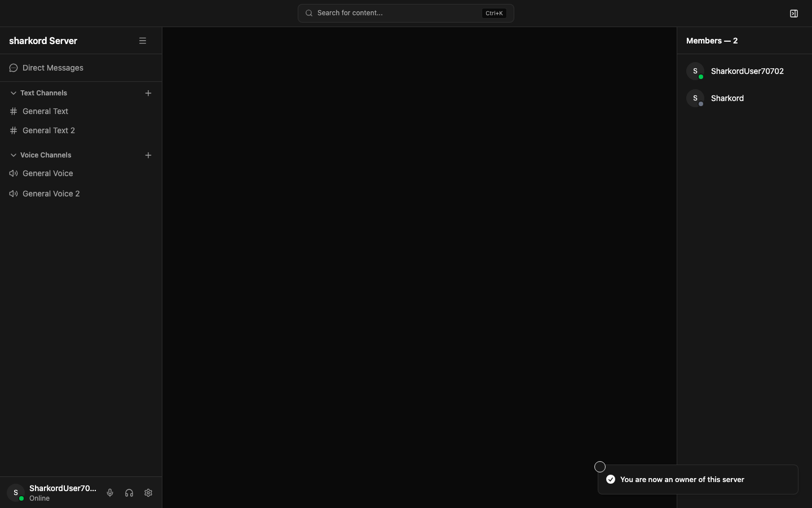812x508 pixels.
Task: Click the success checkmark icon in the toast
Action: coord(611,479)
